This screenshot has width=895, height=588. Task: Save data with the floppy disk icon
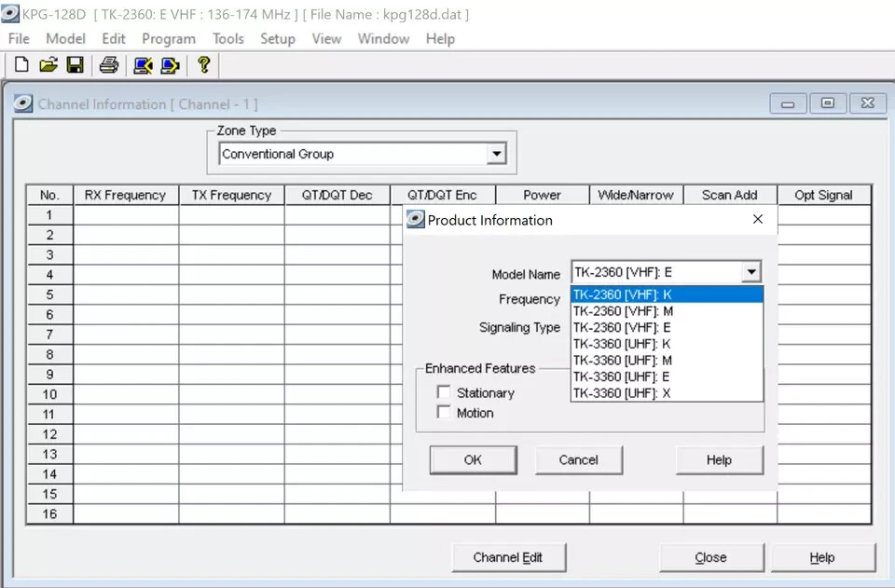click(x=75, y=65)
